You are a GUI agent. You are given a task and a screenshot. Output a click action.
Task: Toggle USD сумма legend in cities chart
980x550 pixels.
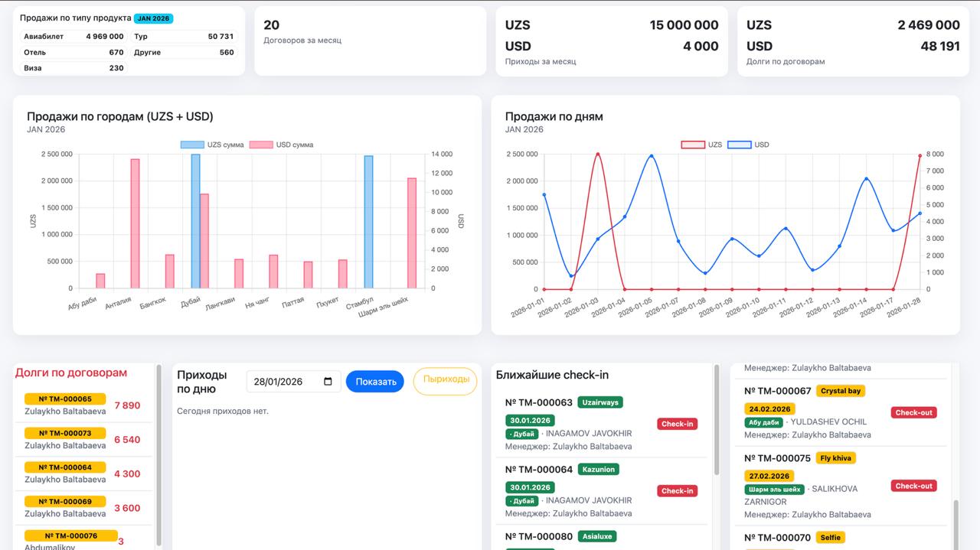[x=261, y=145]
